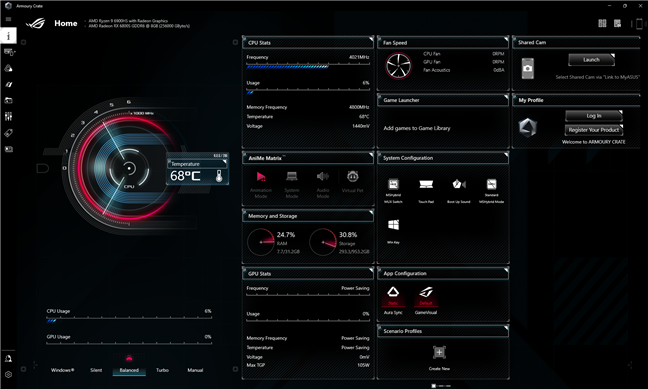Expand the Memory and Storage panel corner

click(371, 212)
